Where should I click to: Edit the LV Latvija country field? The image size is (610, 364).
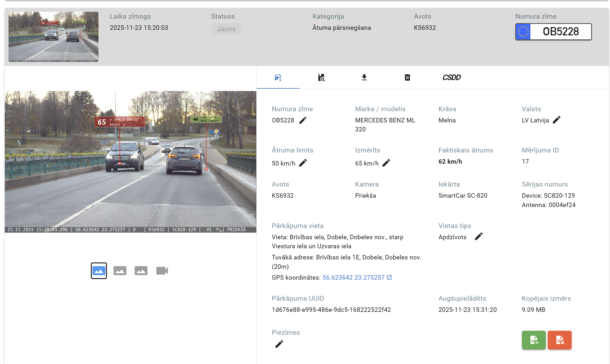[557, 120]
